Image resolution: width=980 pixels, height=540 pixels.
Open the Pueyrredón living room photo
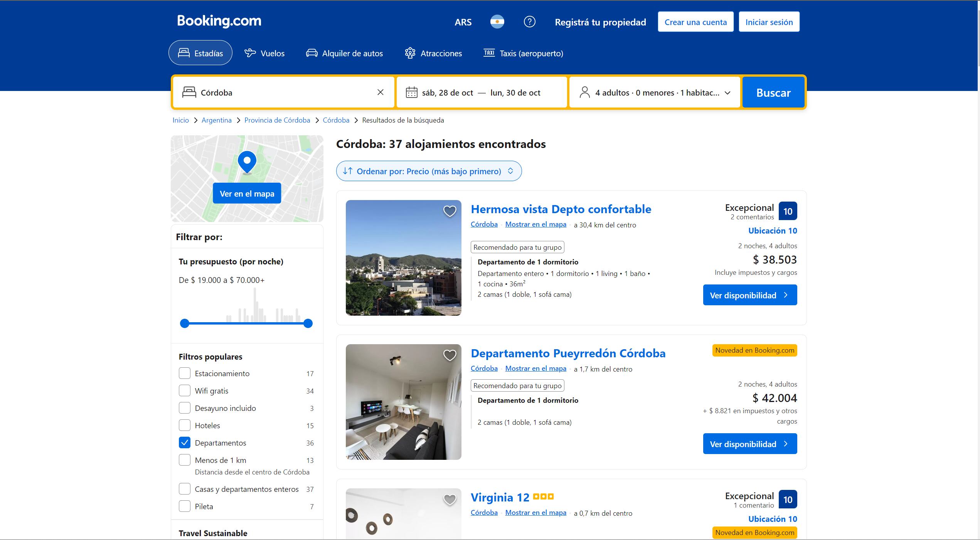coord(403,402)
